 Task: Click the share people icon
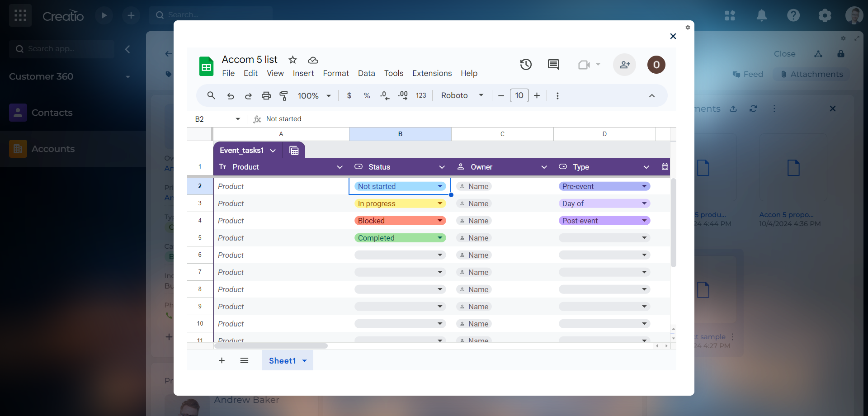[x=624, y=65]
